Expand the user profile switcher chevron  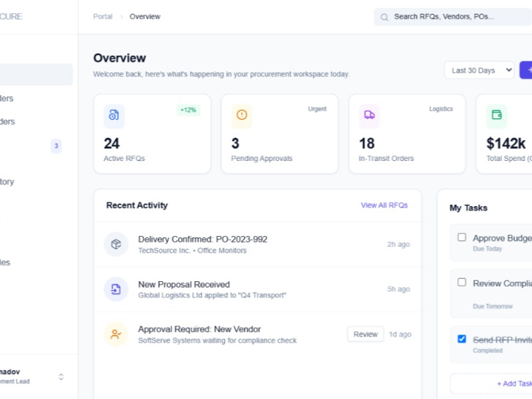(61, 376)
